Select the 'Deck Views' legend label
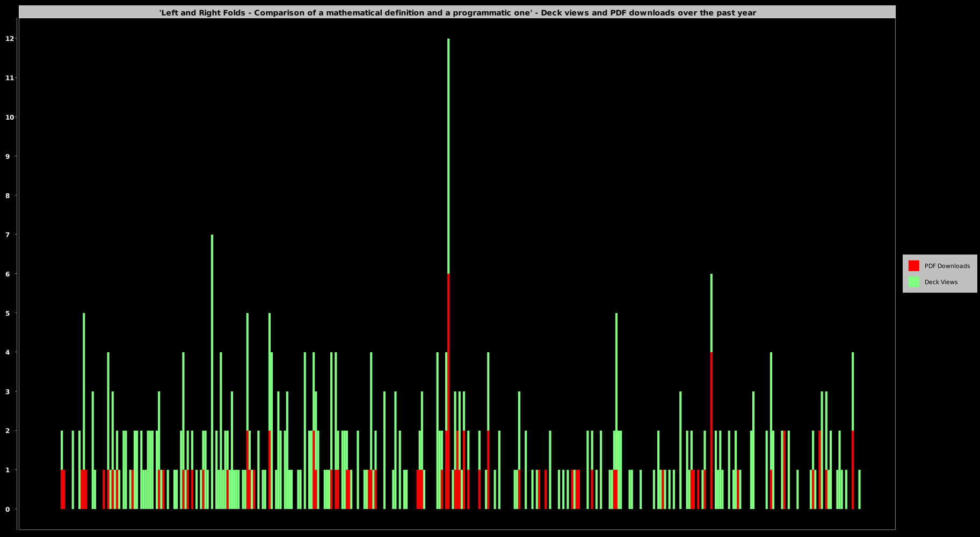The image size is (980, 537). 941,282
